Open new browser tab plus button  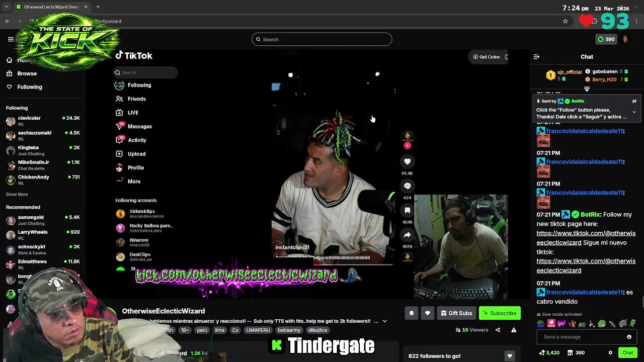coord(98,7)
